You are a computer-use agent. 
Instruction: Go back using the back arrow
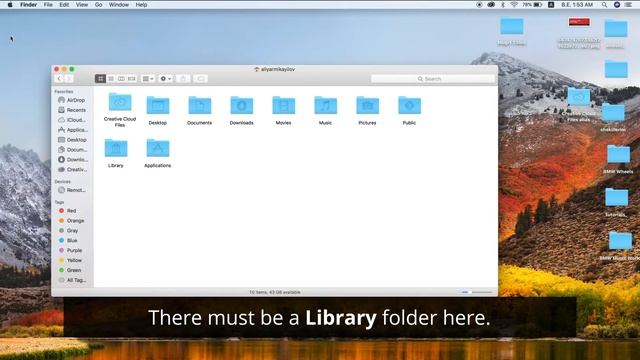[x=59, y=78]
